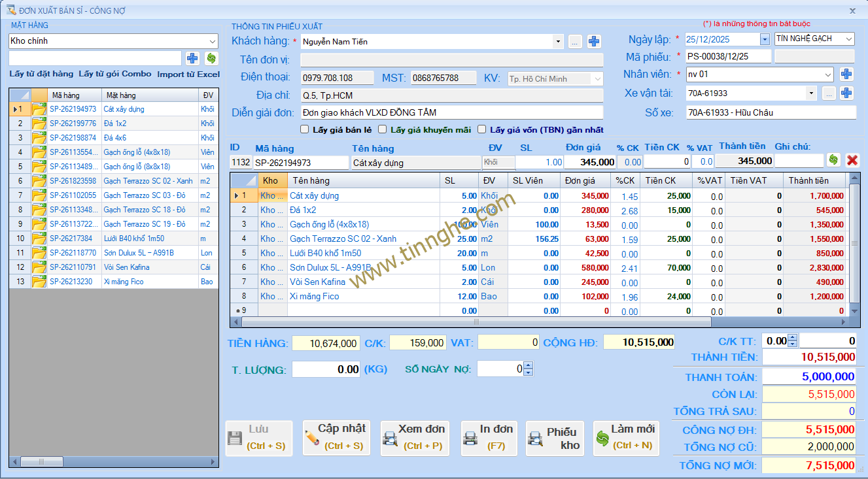868x479 pixels.
Task: Enable the Lấy giá bán lẻ checkbox
Action: [x=305, y=129]
